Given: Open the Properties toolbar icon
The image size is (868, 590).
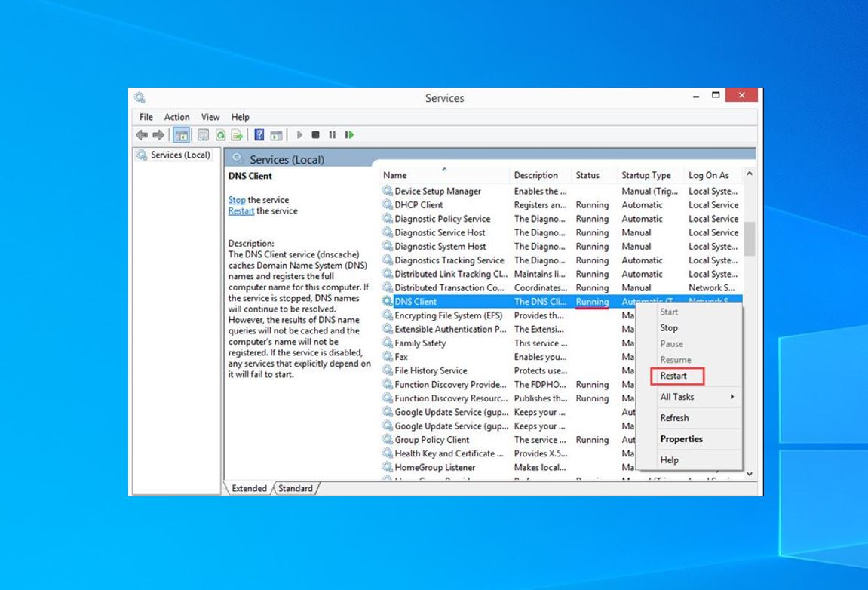Looking at the screenshot, I should pyautogui.click(x=203, y=135).
